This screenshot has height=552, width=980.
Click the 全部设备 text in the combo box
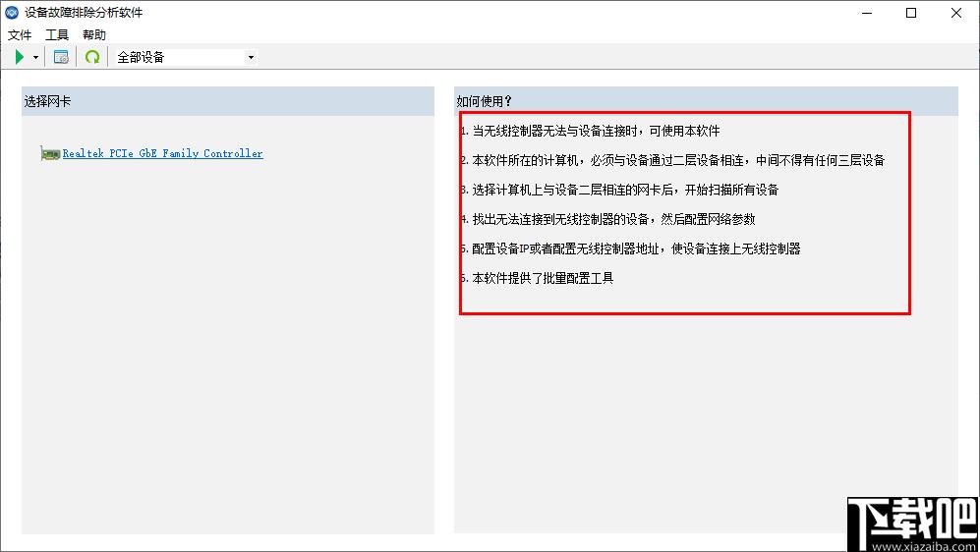pos(141,57)
